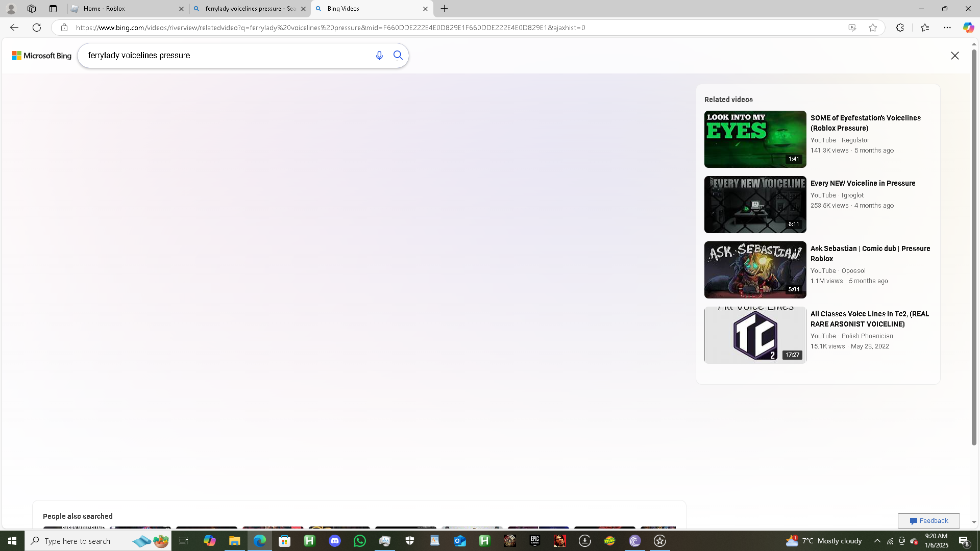
Task: Open a new browser tab
Action: click(x=444, y=9)
